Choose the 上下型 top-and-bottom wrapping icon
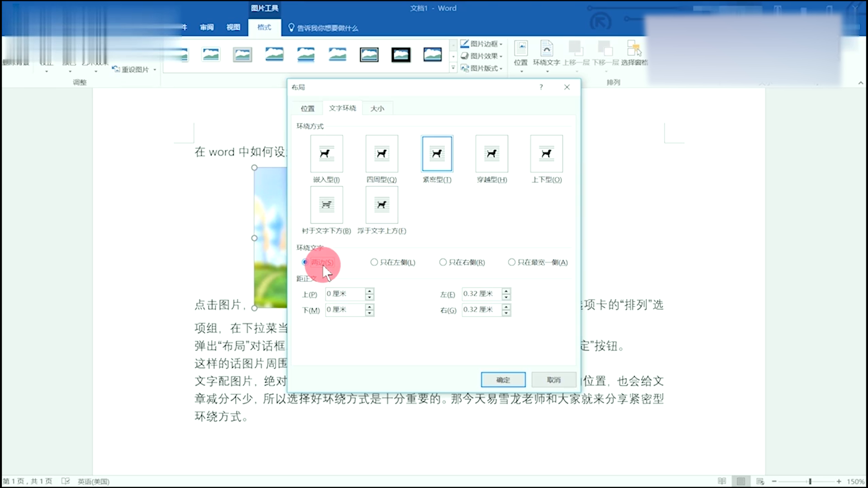This screenshot has width=868, height=488. (547, 154)
